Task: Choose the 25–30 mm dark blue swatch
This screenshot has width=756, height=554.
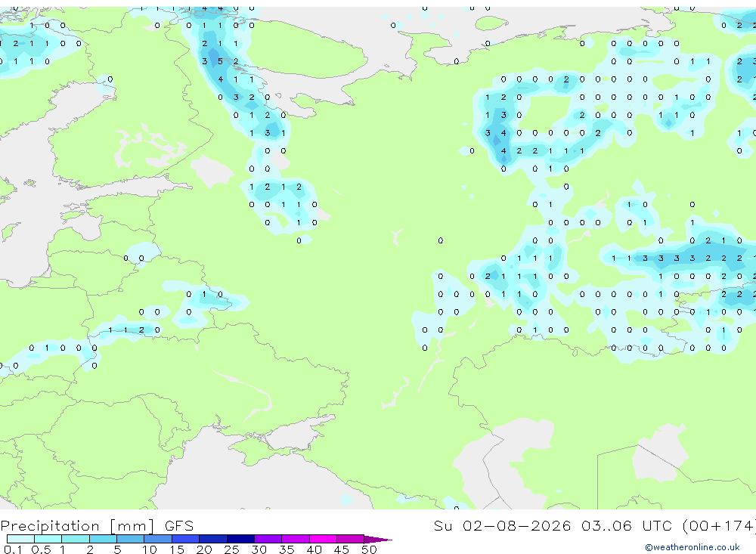Action: (240, 539)
